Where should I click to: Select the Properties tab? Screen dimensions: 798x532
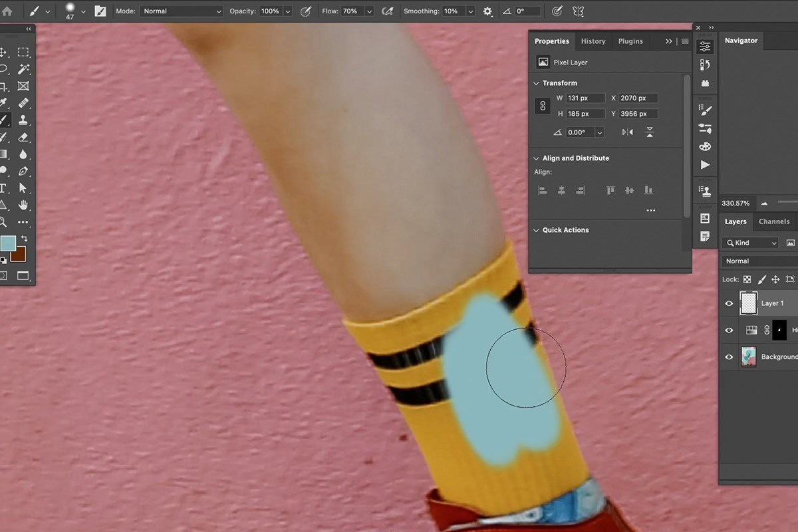[552, 41]
